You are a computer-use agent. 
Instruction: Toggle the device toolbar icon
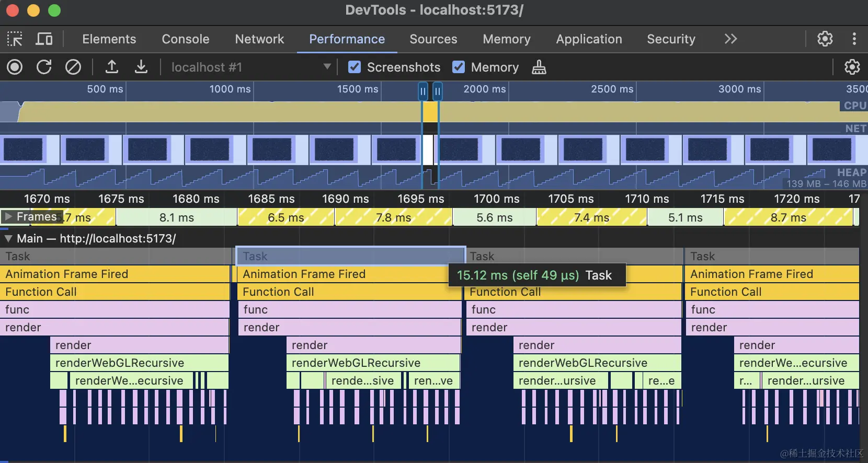(x=44, y=39)
